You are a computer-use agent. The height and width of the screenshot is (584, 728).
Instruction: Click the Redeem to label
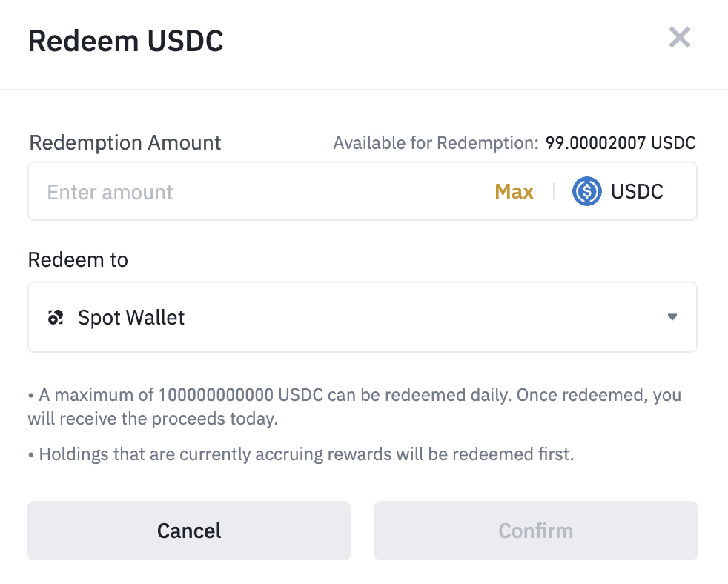78,260
